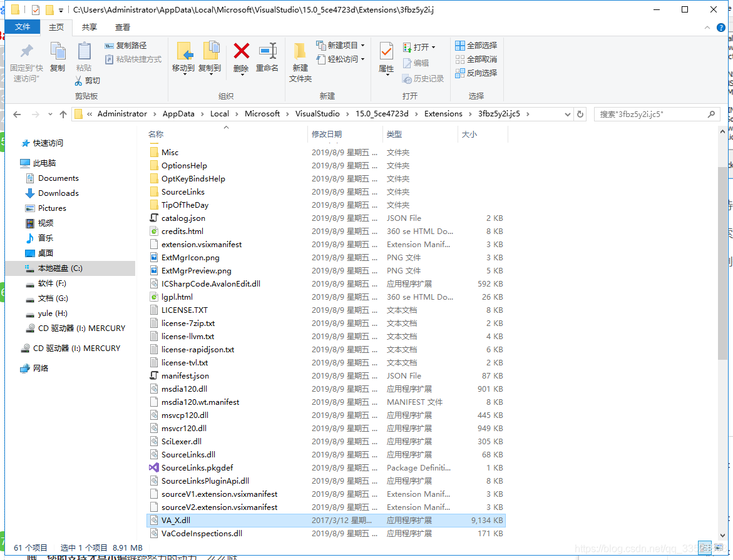733x560 pixels.
Task: Create a New Folder (新建文件夹)
Action: (300, 63)
